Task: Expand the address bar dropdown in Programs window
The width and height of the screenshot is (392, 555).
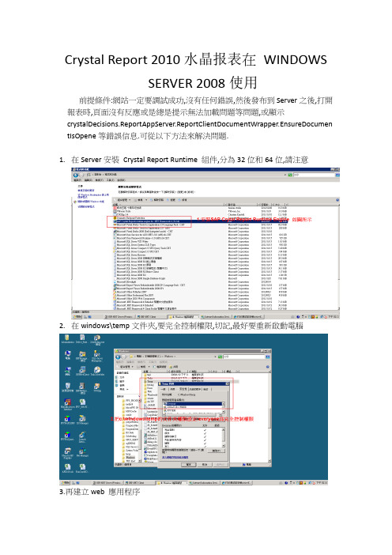Action: (285, 176)
